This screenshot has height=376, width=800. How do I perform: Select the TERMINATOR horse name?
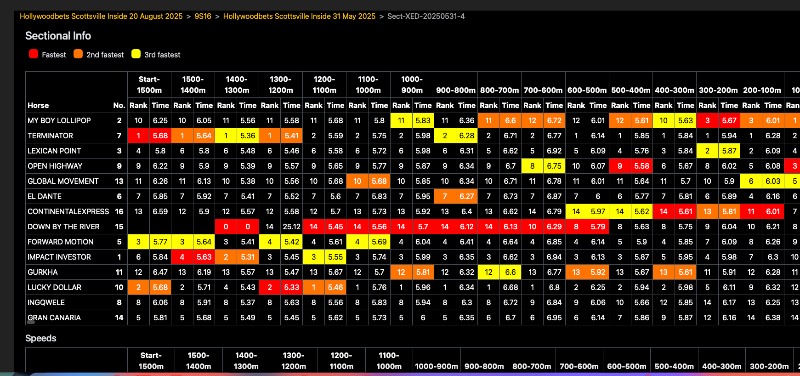(51, 136)
